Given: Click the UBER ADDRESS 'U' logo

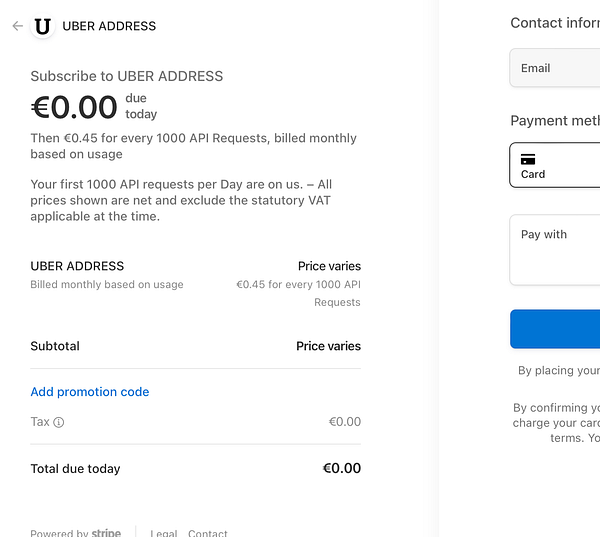Looking at the screenshot, I should pyautogui.click(x=42, y=26).
